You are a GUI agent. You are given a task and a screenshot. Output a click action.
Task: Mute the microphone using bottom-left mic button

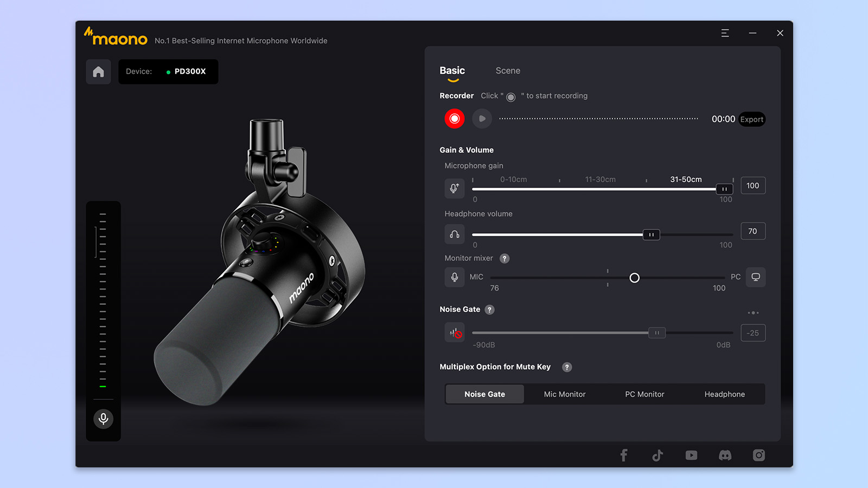[x=103, y=419]
